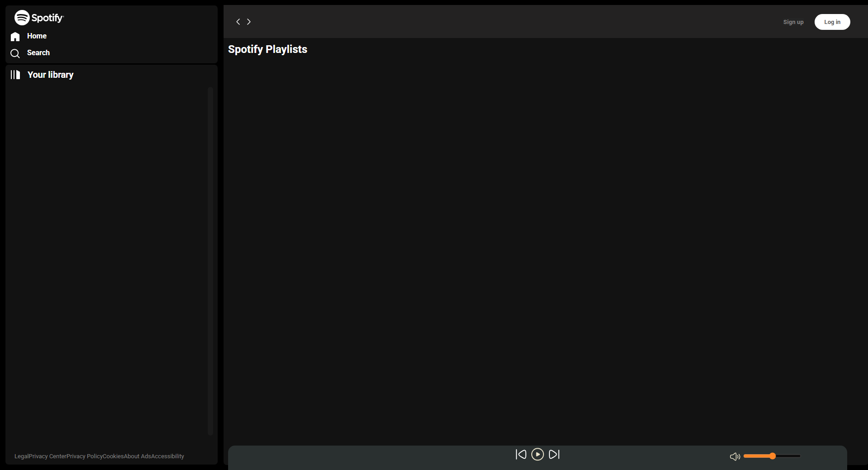Play the current track

[538, 454]
